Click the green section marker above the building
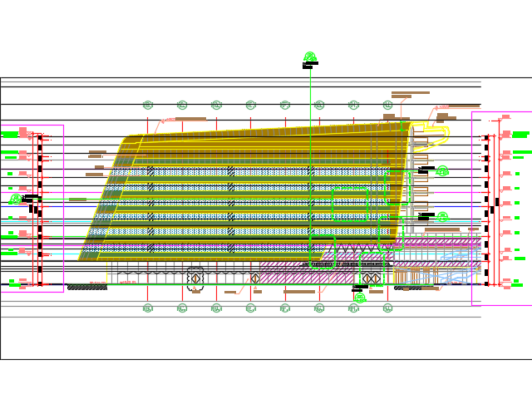This screenshot has width=532, height=399. pos(310,57)
